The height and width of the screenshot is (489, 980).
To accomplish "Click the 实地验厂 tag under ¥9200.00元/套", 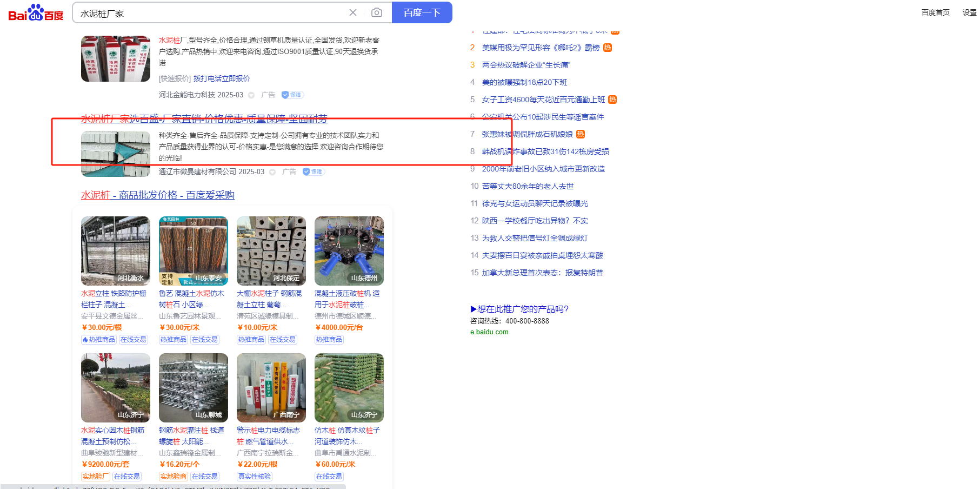I will click(96, 477).
